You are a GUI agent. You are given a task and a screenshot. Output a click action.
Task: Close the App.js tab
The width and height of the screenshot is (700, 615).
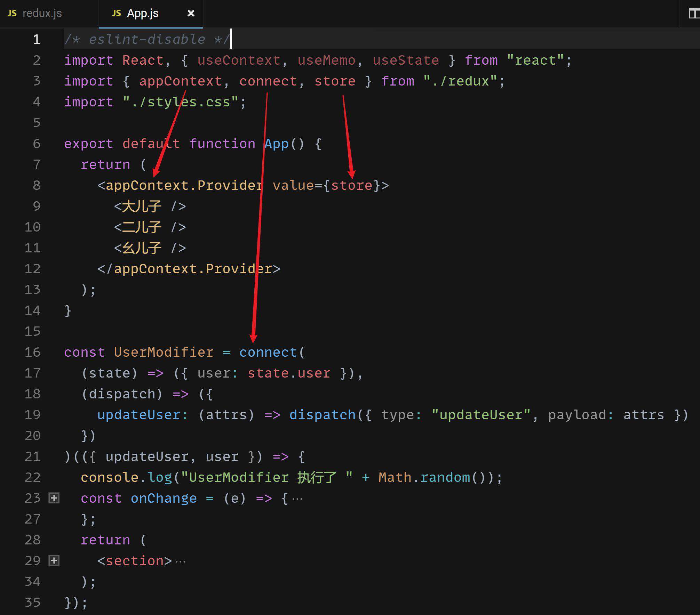[x=191, y=13]
